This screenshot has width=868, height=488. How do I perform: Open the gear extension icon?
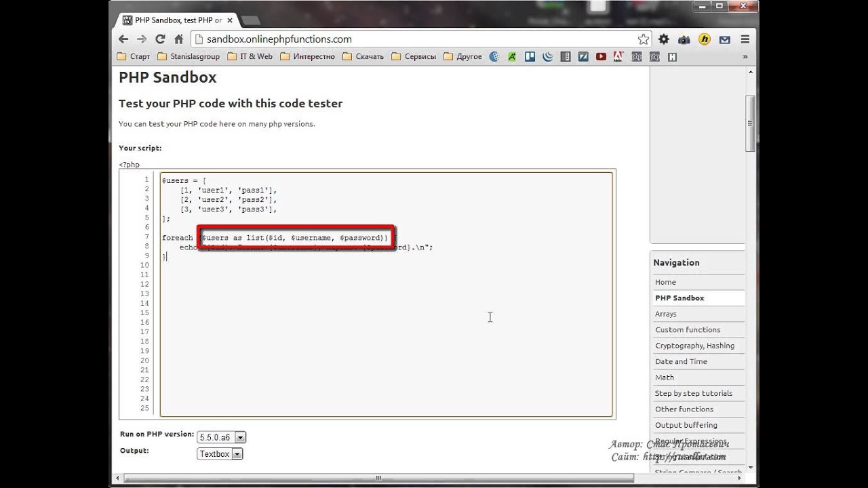tap(664, 39)
